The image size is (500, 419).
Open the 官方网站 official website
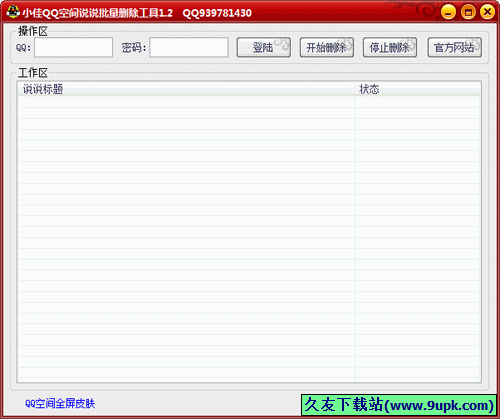click(455, 47)
